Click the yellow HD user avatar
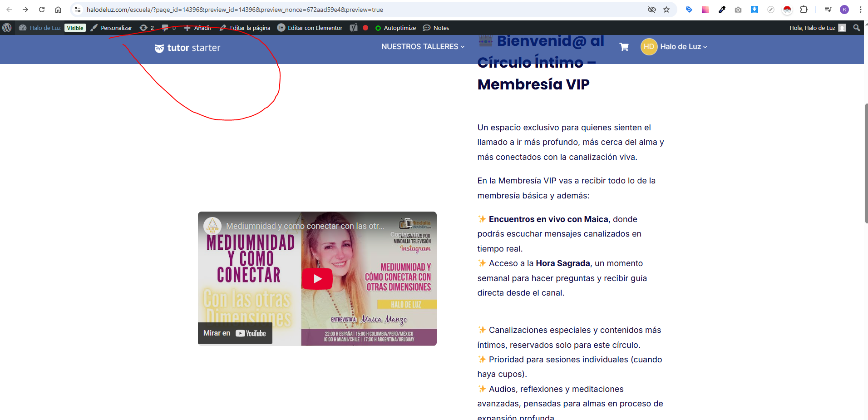 click(x=649, y=46)
